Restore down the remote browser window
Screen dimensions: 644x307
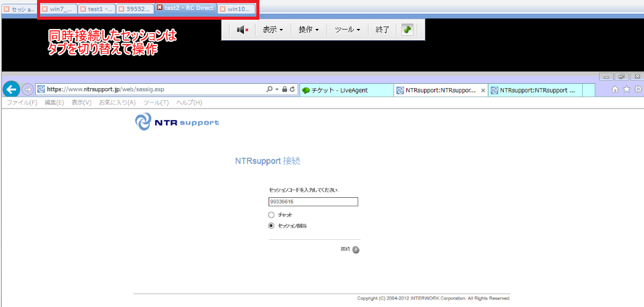point(622,76)
